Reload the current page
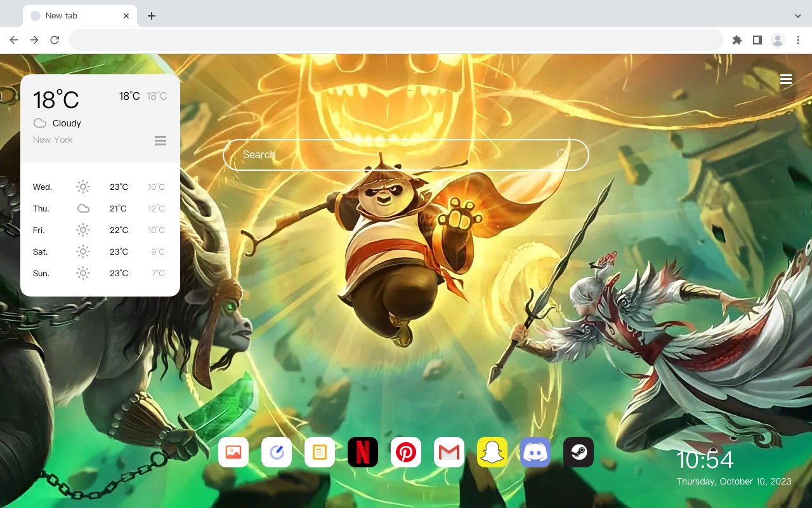The image size is (812, 508). (55, 40)
